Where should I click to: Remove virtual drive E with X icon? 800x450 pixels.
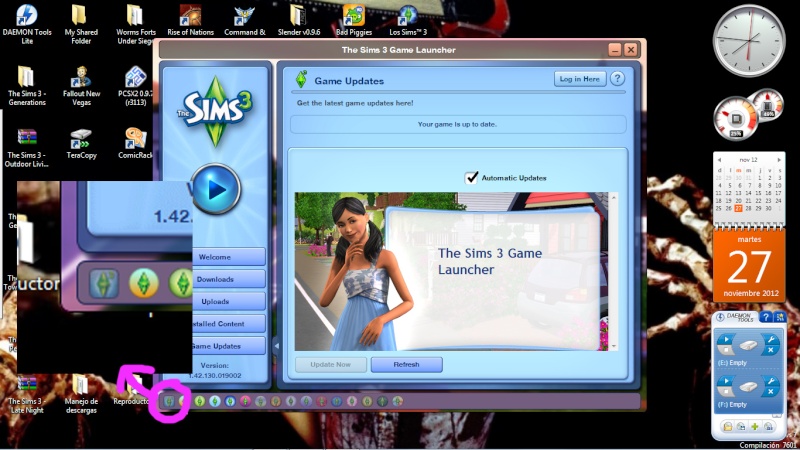[770, 350]
